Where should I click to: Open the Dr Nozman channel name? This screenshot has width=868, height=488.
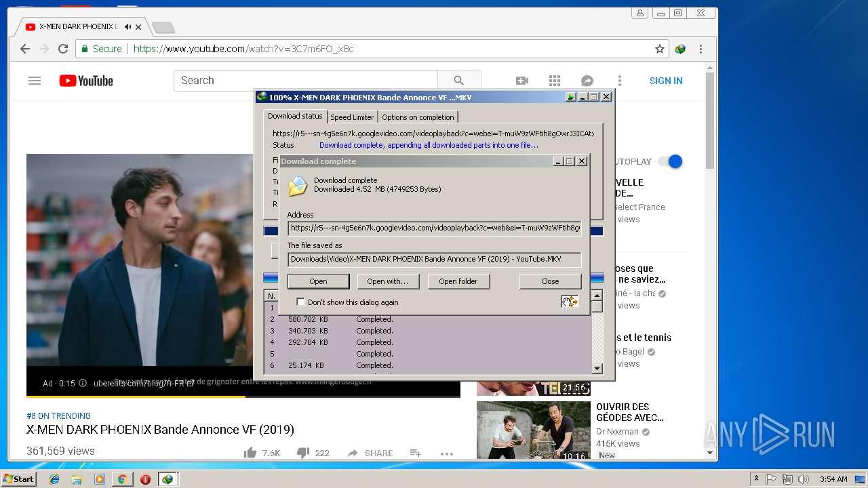click(x=617, y=432)
